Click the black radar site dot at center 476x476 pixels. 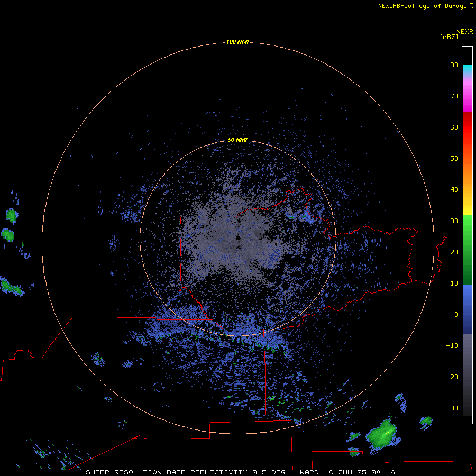(x=239, y=237)
